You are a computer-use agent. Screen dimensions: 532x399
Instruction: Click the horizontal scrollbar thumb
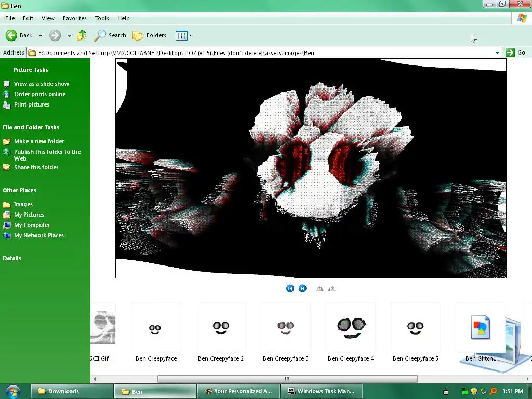click(x=287, y=379)
